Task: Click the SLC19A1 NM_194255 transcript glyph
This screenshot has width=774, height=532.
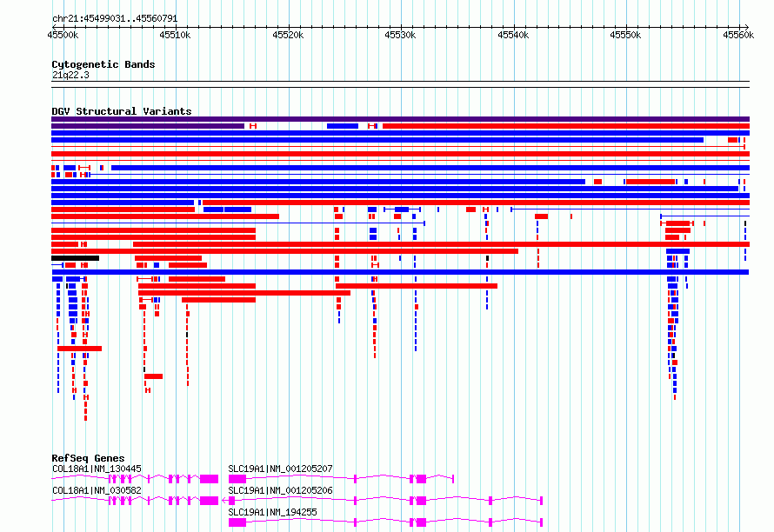Action: [x=385, y=522]
